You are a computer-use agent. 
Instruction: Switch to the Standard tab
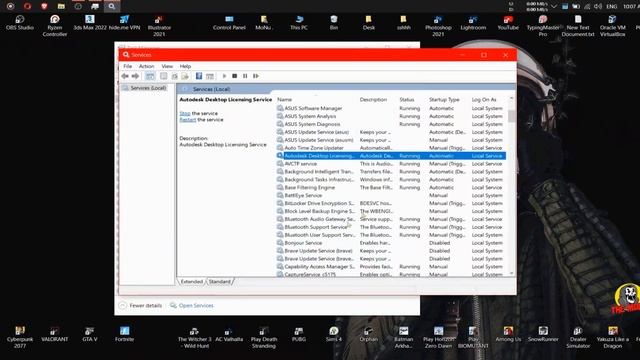(x=219, y=282)
